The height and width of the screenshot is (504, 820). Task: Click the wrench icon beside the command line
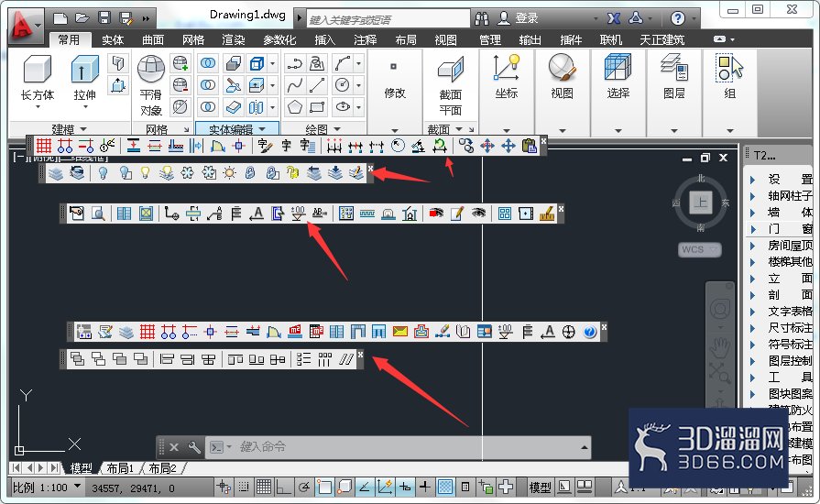194,447
